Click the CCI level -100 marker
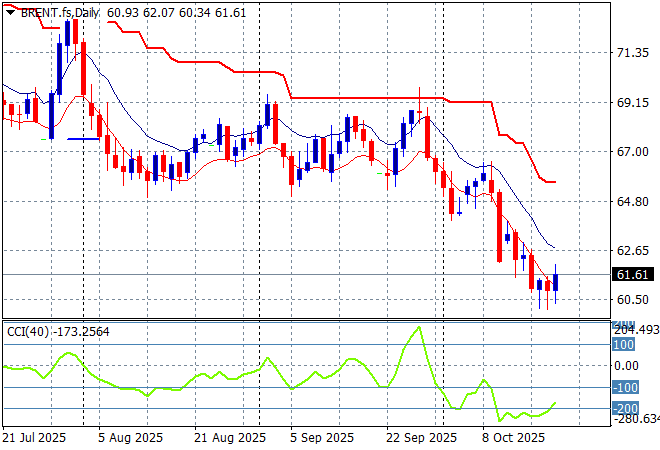Image resolution: width=660 pixels, height=450 pixels. 625,387
